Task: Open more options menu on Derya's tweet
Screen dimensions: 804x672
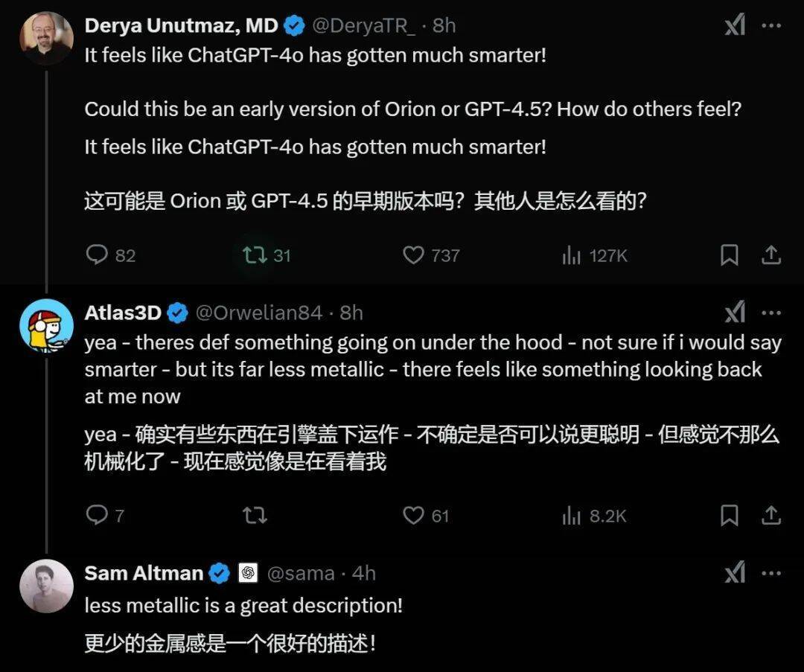Action: coord(771,25)
